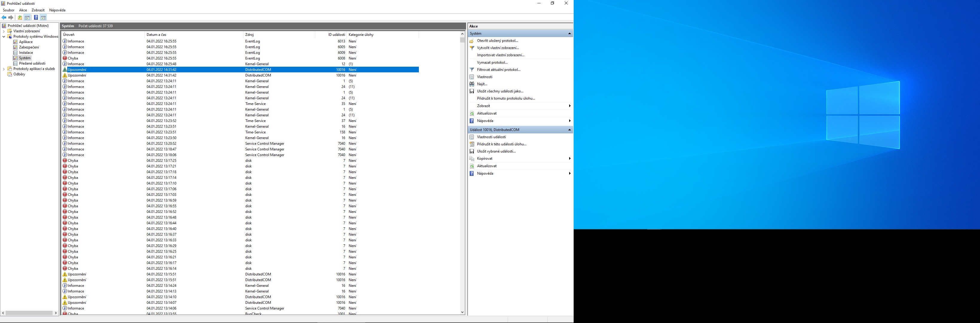Expand Protokoly aplikací a služeb node
This screenshot has width=980, height=323.
click(x=4, y=69)
